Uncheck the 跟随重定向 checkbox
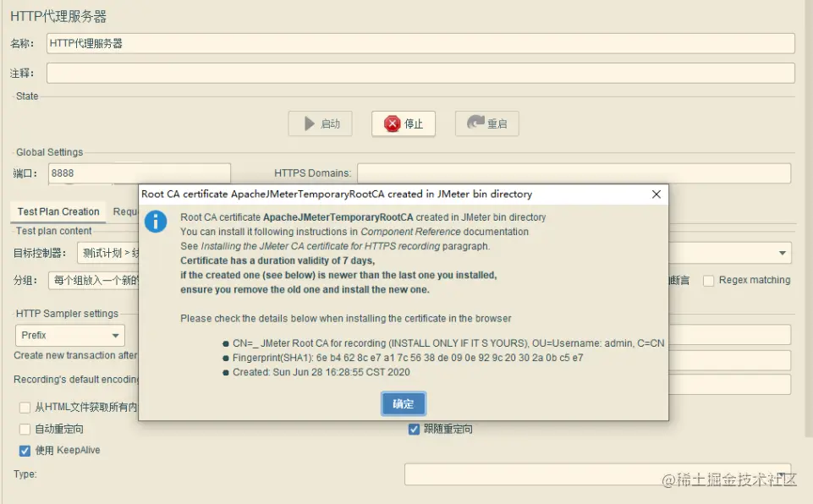This screenshot has width=813, height=504. [x=414, y=430]
